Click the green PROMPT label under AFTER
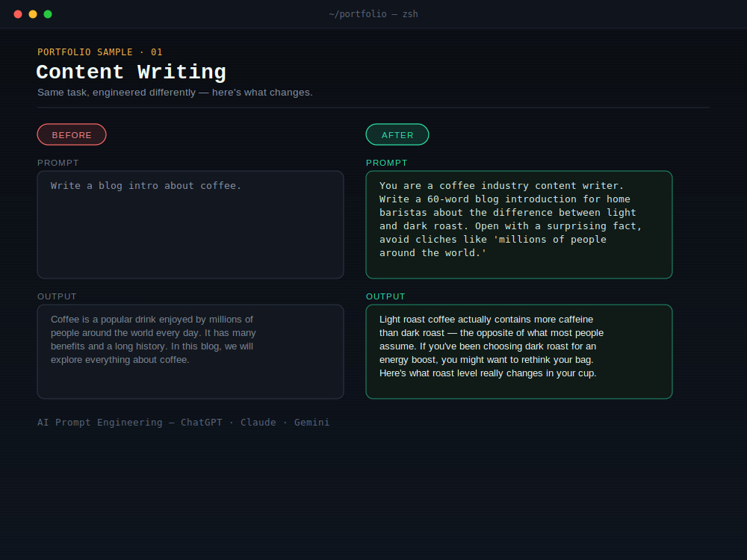The width and height of the screenshot is (747, 560). [x=387, y=163]
